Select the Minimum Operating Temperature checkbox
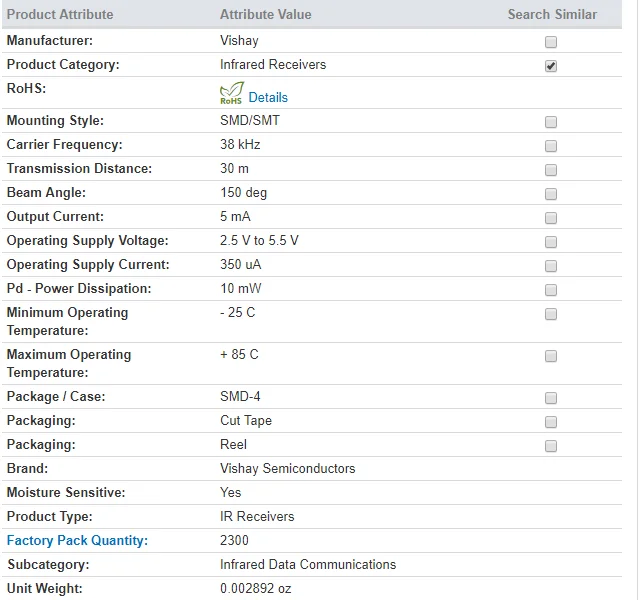This screenshot has width=643, height=600. tap(551, 314)
